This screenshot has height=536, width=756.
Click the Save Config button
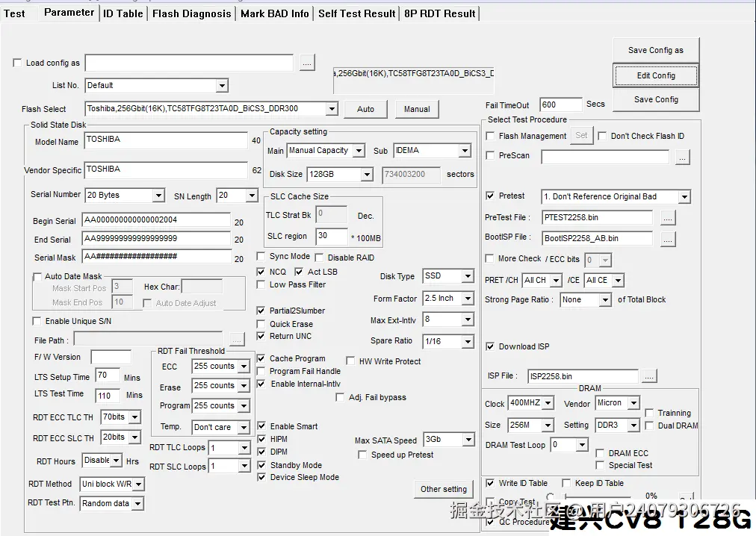656,99
